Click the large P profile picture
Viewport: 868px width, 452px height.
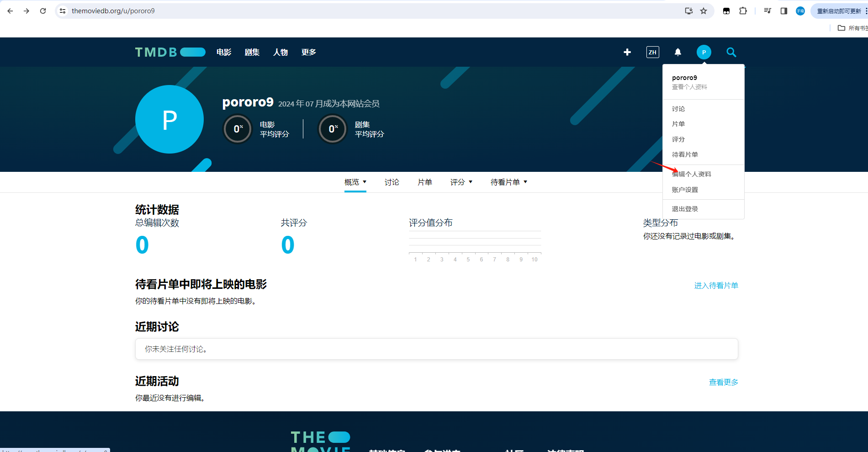coord(169,119)
